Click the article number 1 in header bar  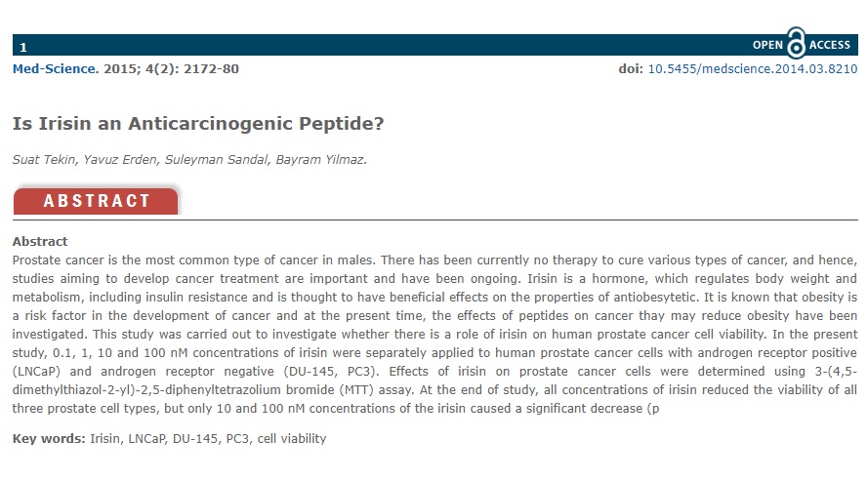click(23, 48)
